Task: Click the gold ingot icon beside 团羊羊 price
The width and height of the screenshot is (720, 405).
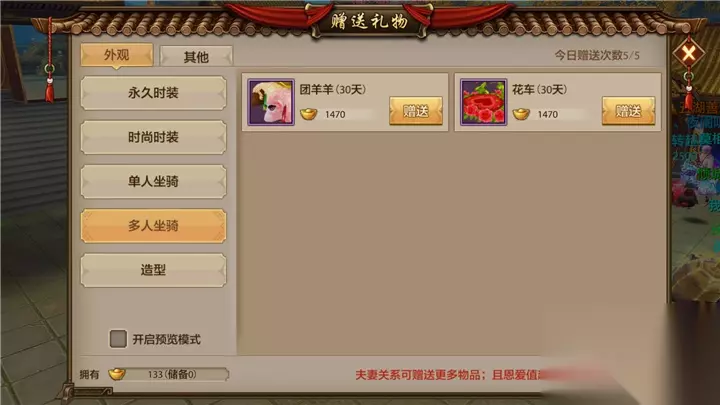Action: [x=309, y=114]
